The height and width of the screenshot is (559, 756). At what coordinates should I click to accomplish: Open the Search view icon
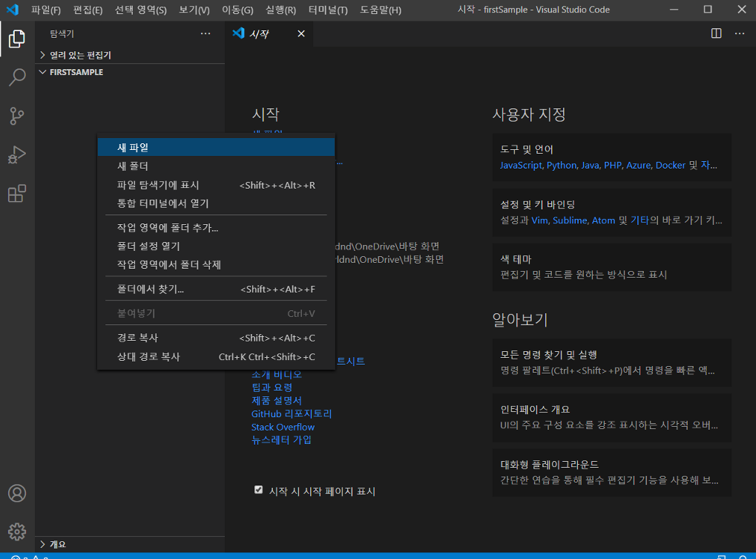(x=17, y=77)
